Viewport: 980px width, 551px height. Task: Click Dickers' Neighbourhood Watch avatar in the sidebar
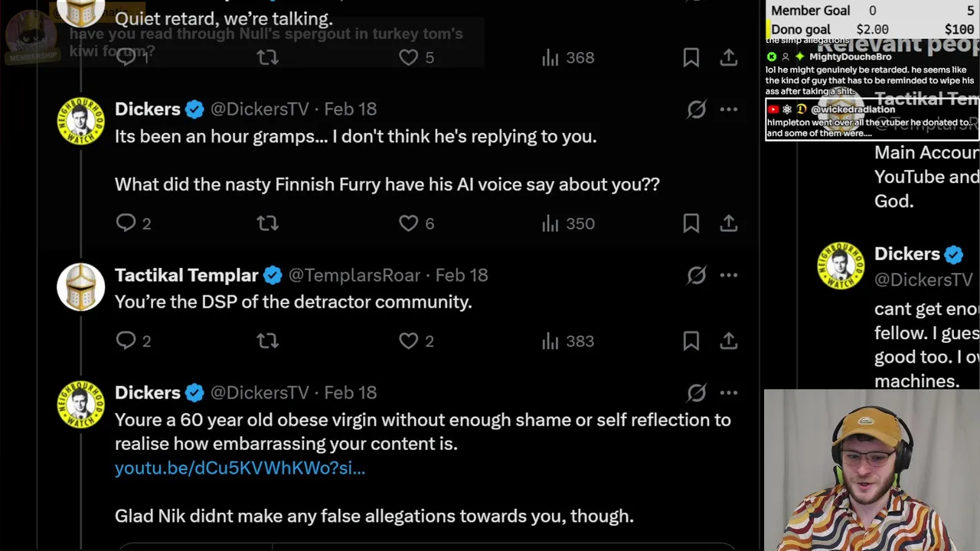pyautogui.click(x=841, y=266)
